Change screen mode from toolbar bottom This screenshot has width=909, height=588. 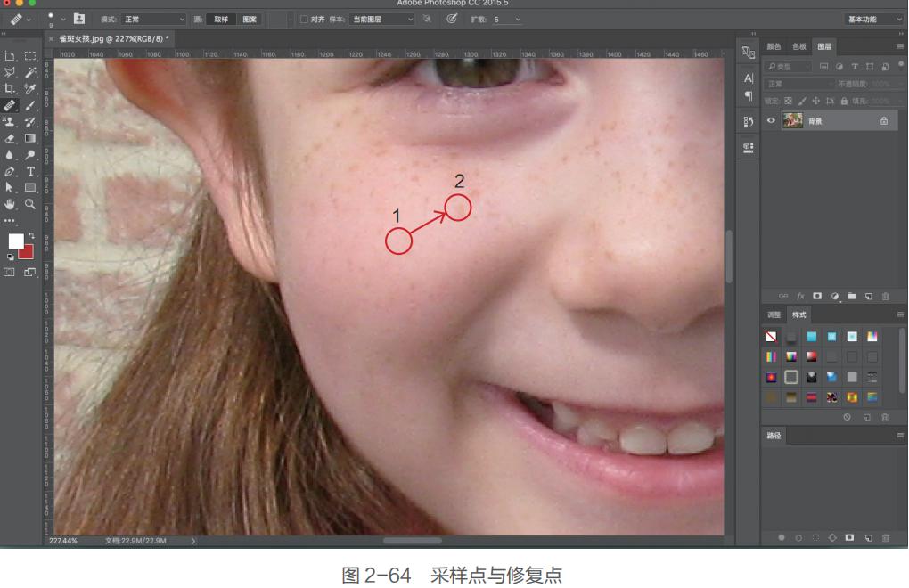point(29,273)
